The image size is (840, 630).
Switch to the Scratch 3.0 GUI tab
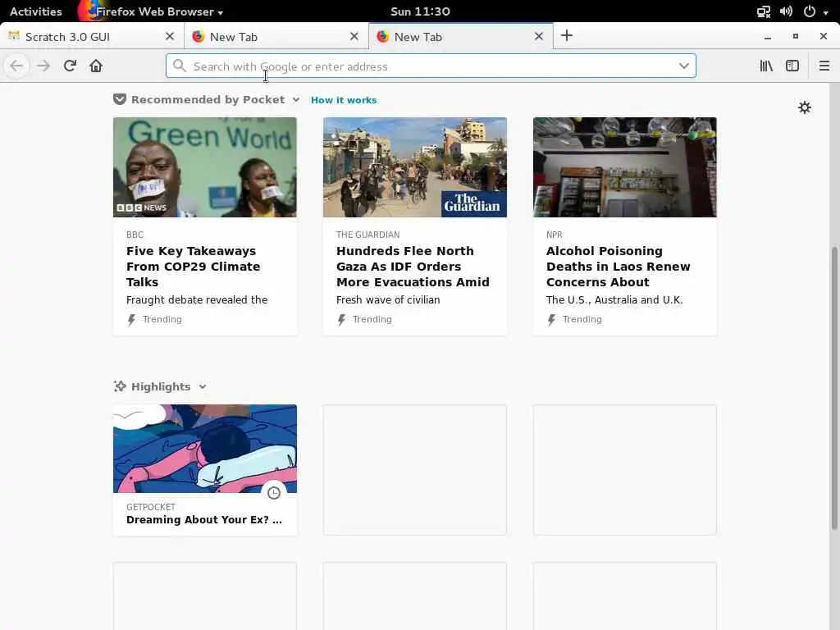pyautogui.click(x=92, y=36)
